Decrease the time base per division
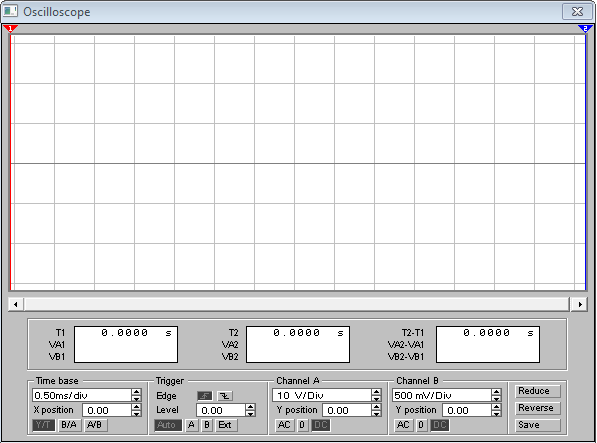Image resolution: width=597 pixels, height=443 pixels. [x=136, y=398]
